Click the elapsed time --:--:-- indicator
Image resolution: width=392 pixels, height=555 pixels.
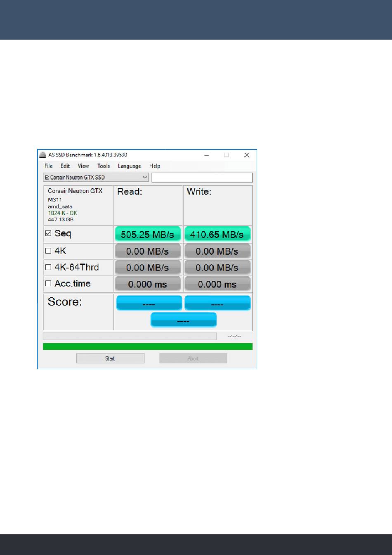click(x=235, y=336)
